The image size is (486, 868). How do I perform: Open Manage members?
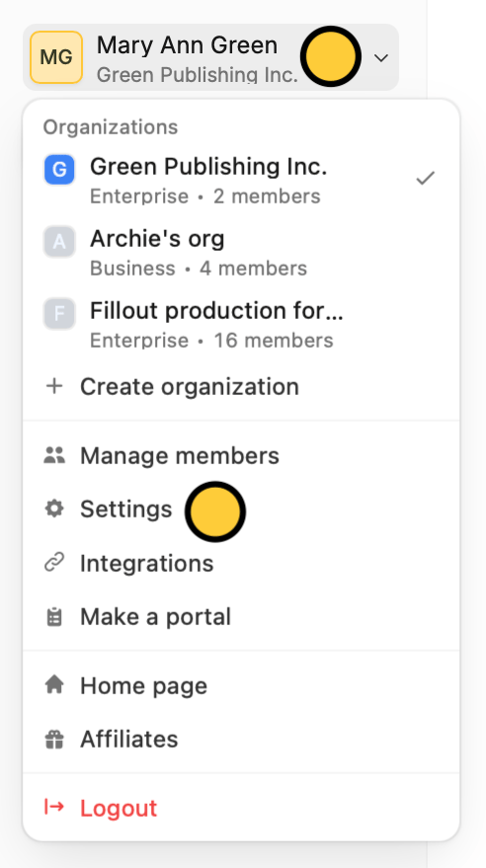[x=241, y=455]
